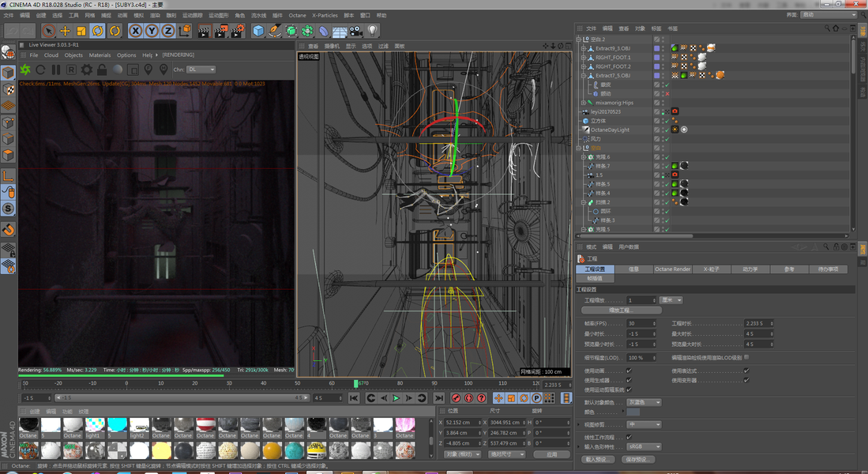The image size is (868, 474).
Task: Expand the mixamorig:Hips node
Action: pos(583,103)
